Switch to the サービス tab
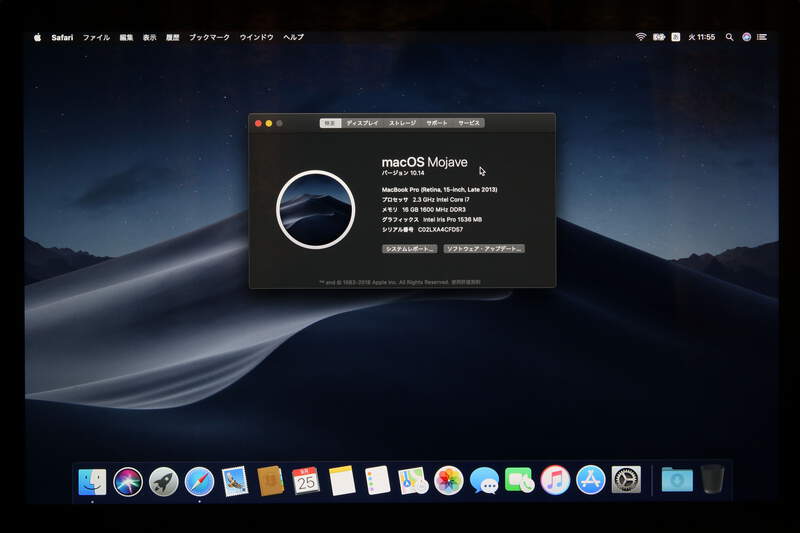Image resolution: width=800 pixels, height=533 pixels. pyautogui.click(x=468, y=123)
